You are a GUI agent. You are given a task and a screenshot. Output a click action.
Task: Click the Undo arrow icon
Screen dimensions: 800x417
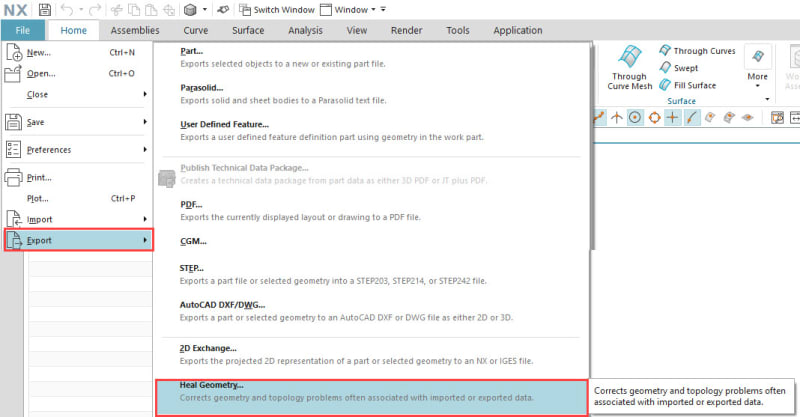[66, 9]
